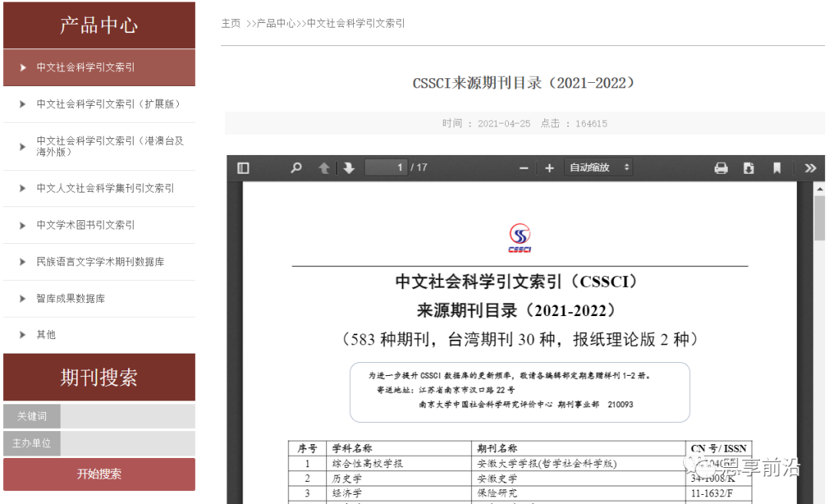Go to previous PDF page
The image size is (829, 504).
tap(324, 168)
